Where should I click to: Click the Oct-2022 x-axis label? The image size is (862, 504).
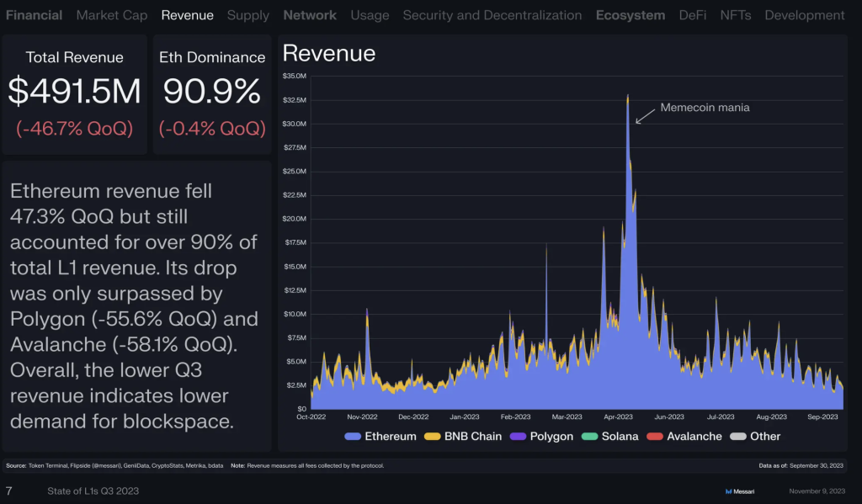coord(311,416)
